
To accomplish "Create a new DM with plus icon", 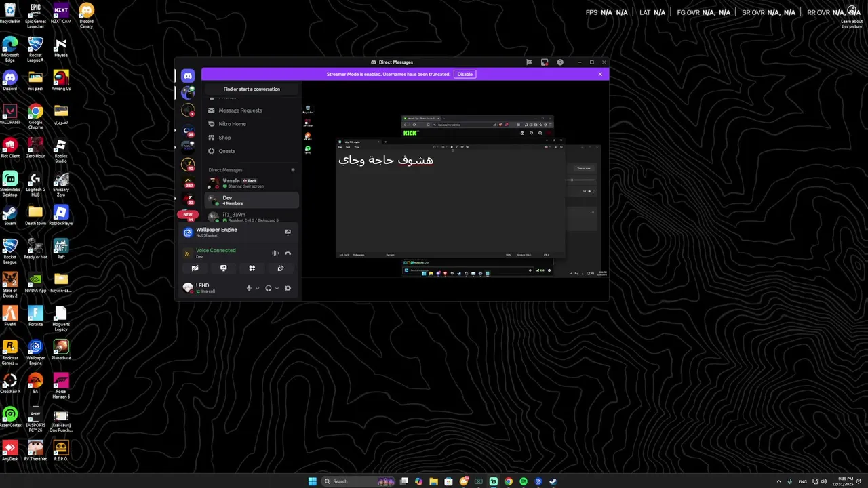I will tap(293, 170).
